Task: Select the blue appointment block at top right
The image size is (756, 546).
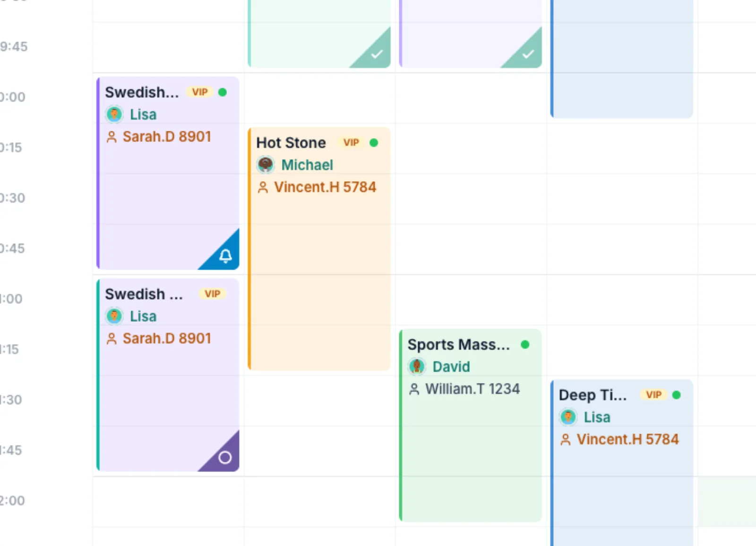Action: tap(622, 58)
